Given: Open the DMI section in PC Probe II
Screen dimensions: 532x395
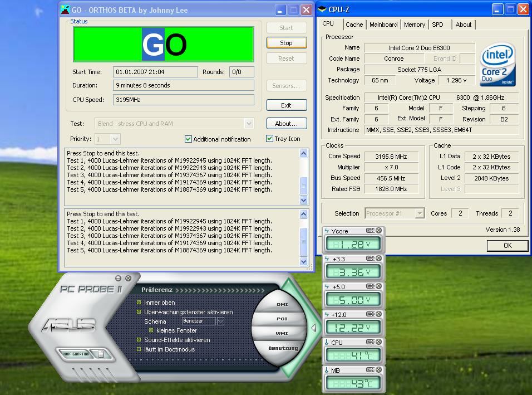Looking at the screenshot, I should (282, 304).
